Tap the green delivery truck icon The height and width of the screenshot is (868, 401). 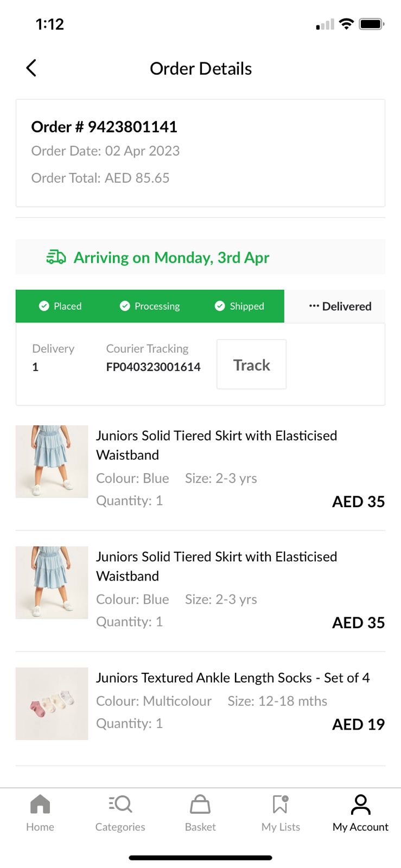click(x=56, y=257)
